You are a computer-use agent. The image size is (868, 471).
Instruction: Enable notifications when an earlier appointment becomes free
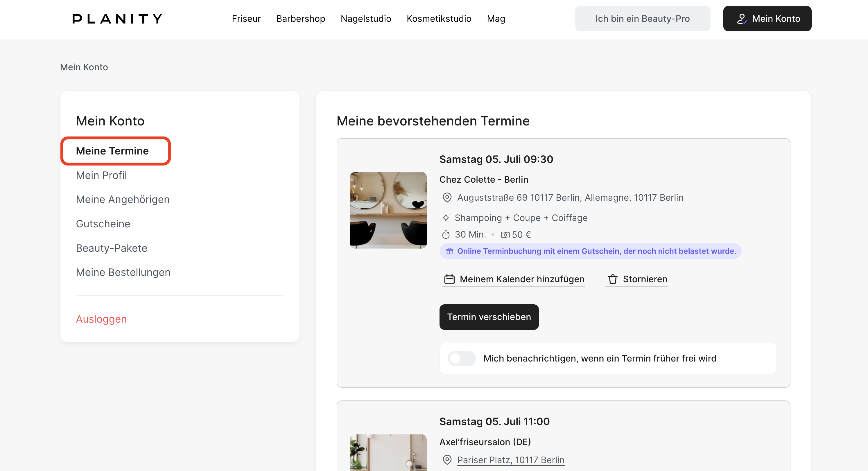pyautogui.click(x=462, y=358)
